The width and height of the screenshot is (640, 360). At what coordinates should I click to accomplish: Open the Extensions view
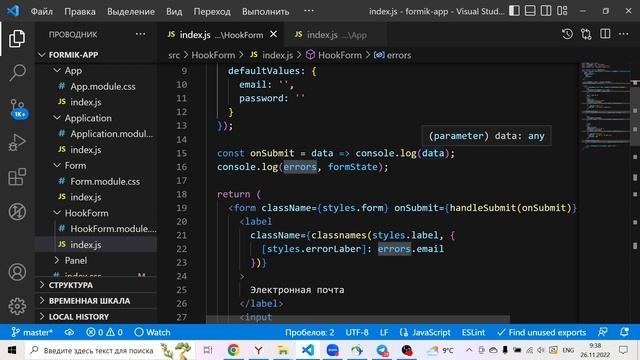(x=17, y=177)
